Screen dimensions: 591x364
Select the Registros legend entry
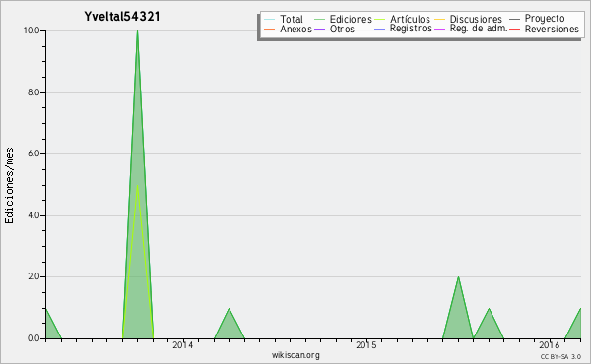click(x=403, y=29)
